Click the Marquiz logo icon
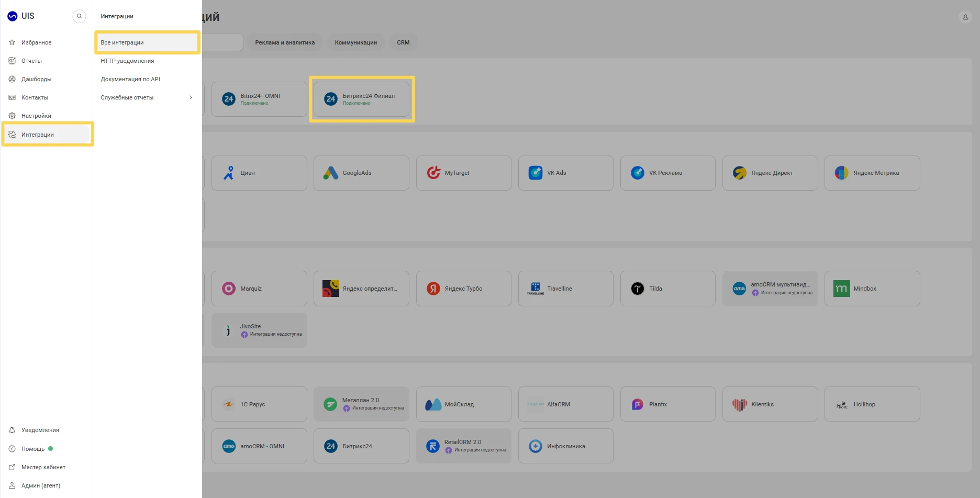The height and width of the screenshot is (498, 980). coord(229,289)
